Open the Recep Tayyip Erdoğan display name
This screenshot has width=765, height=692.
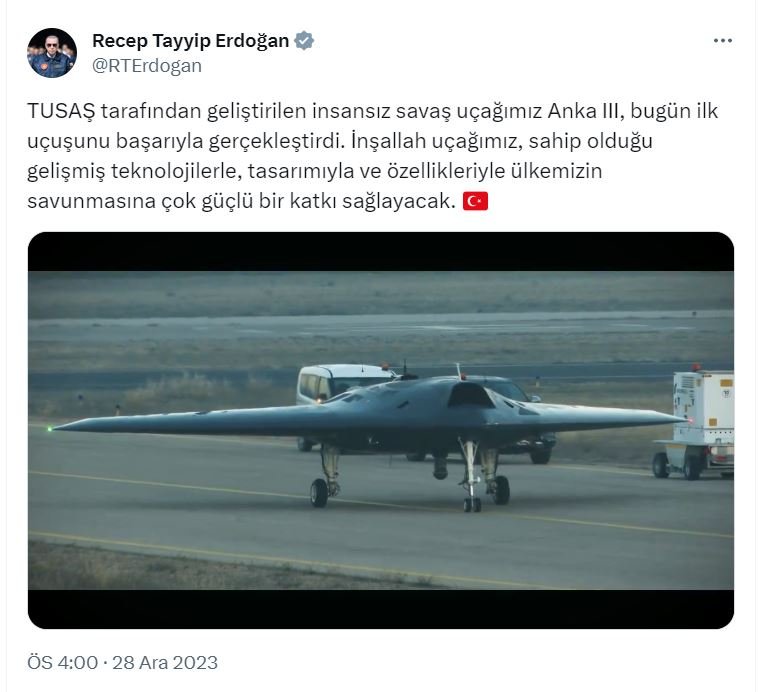point(191,41)
